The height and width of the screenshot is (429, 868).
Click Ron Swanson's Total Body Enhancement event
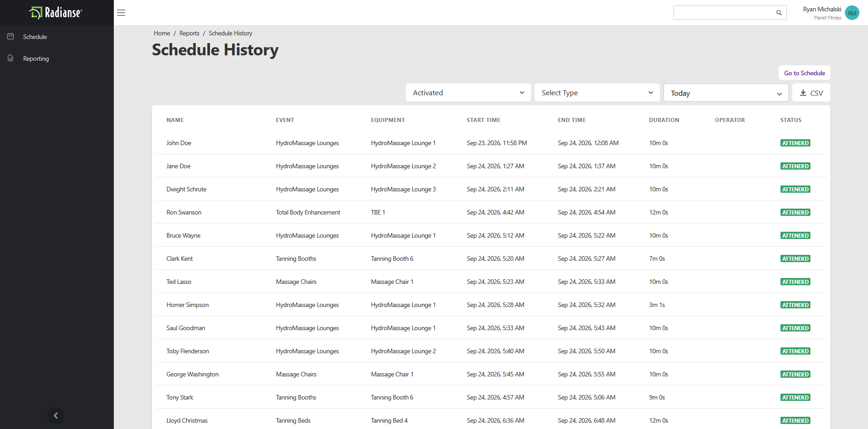(308, 212)
